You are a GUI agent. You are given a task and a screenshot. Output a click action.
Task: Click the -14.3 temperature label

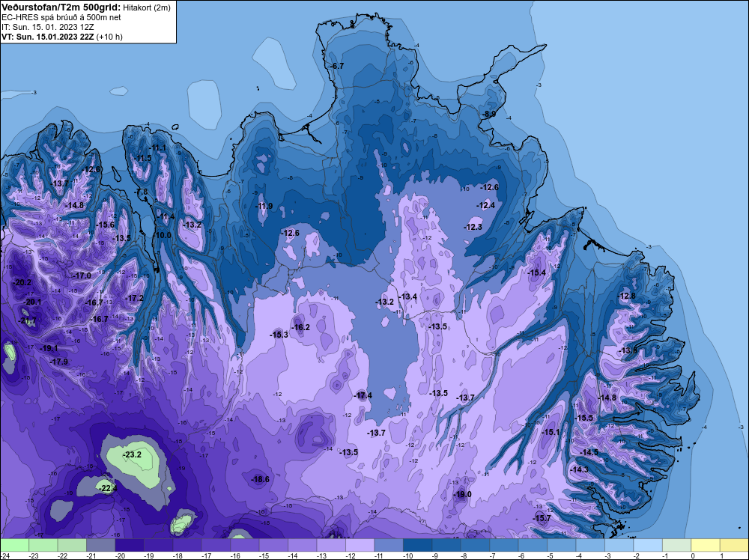tap(579, 469)
